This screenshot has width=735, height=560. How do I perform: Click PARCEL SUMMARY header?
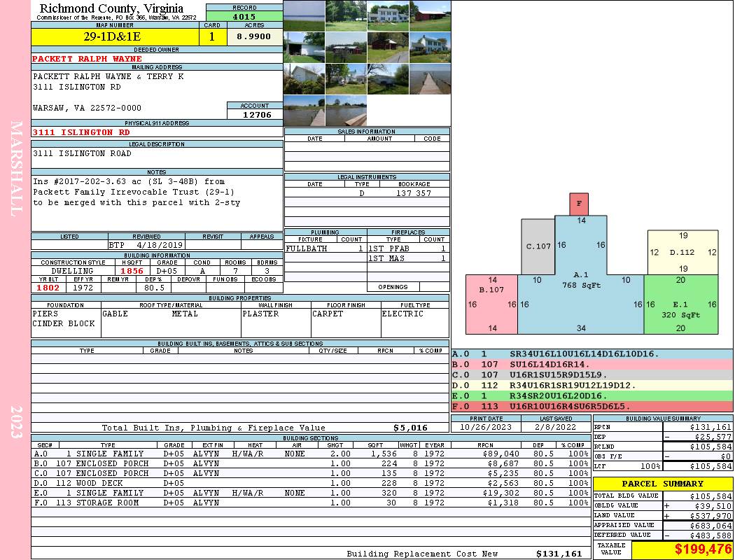point(662,484)
